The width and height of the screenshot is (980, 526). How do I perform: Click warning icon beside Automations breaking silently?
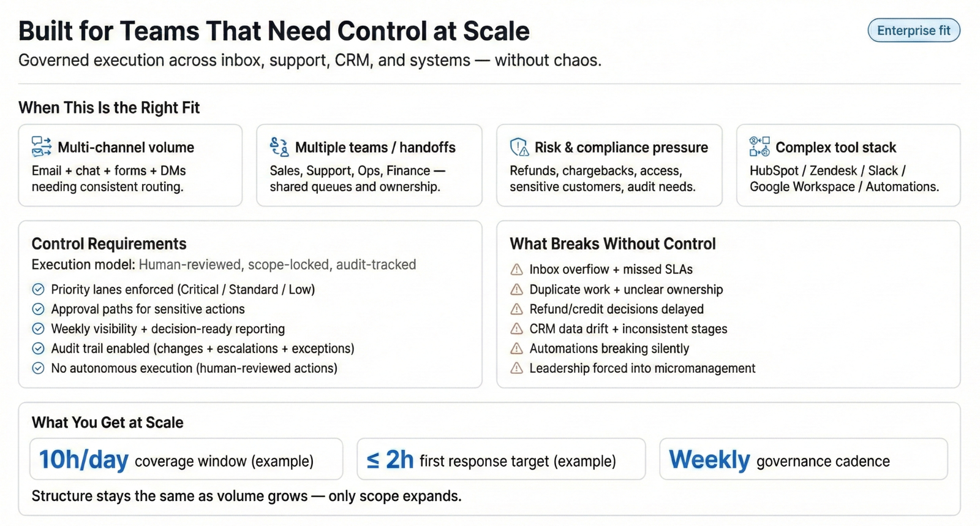517,348
